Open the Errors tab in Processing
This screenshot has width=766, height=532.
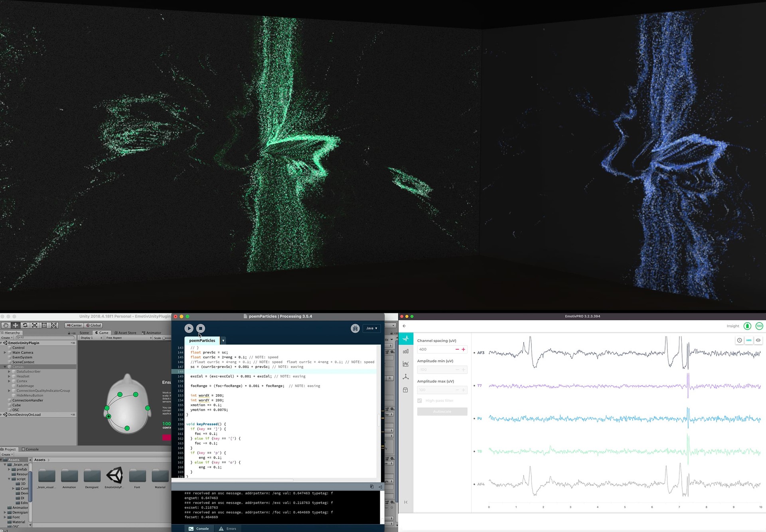tap(227, 528)
